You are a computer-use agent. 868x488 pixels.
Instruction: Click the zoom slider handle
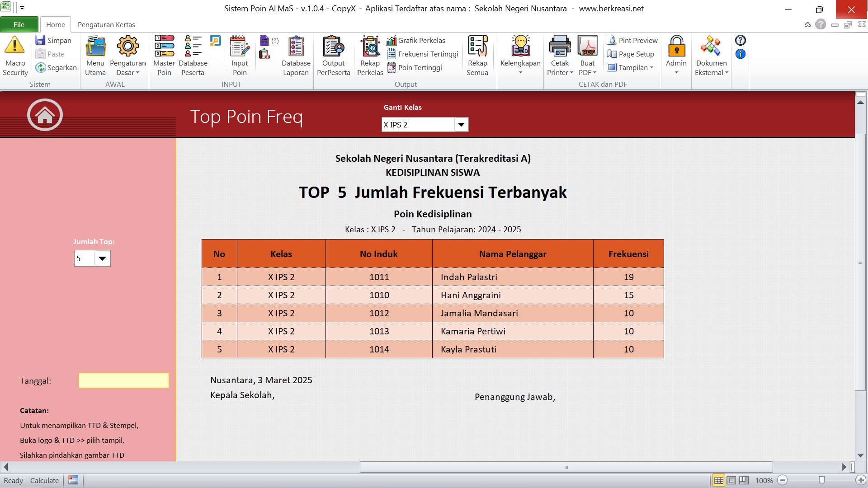821,480
